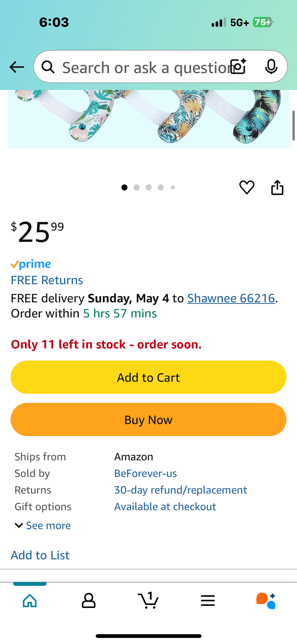This screenshot has height=644, width=297.
Task: Open the shopping cart icon
Action: click(x=148, y=601)
